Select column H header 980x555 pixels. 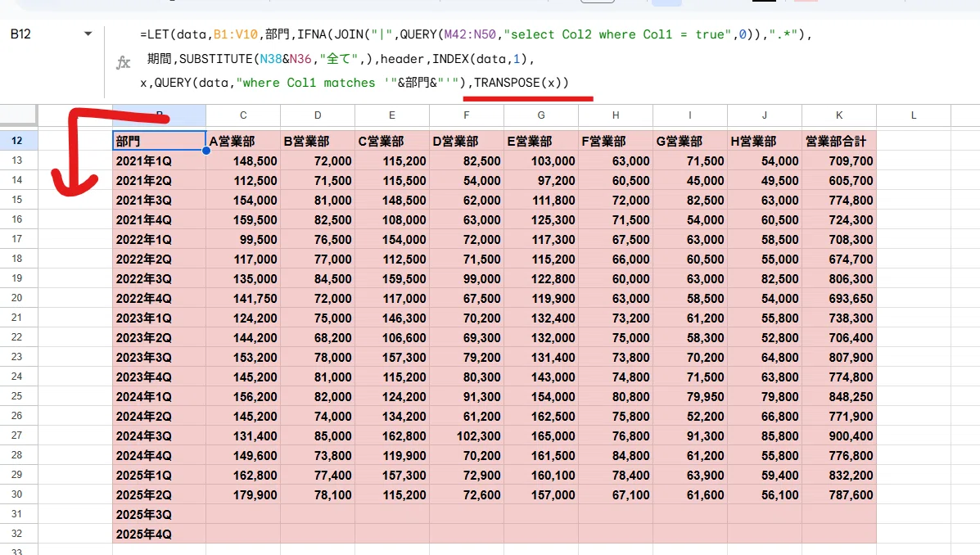click(616, 115)
